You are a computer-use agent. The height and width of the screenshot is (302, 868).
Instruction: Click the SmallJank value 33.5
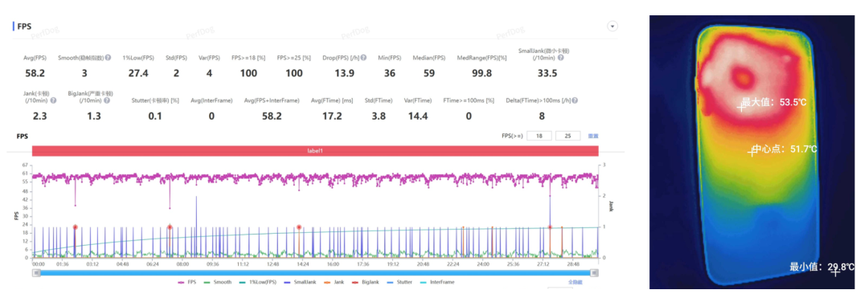point(547,73)
